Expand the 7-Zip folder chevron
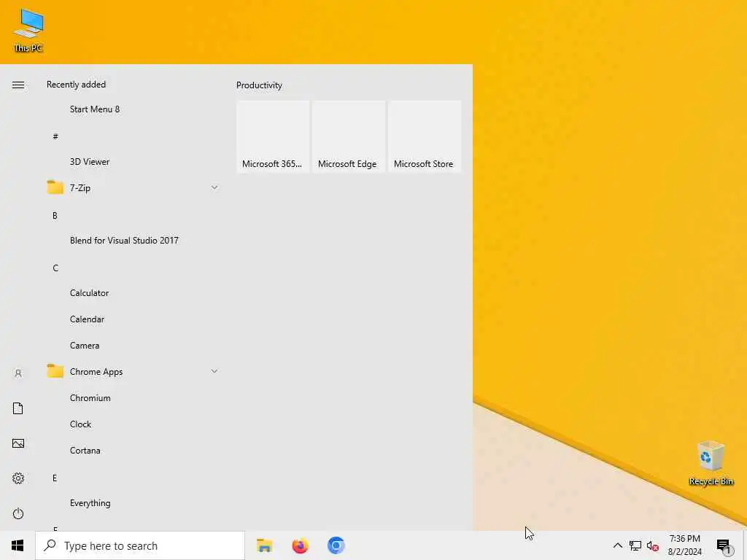 point(214,187)
